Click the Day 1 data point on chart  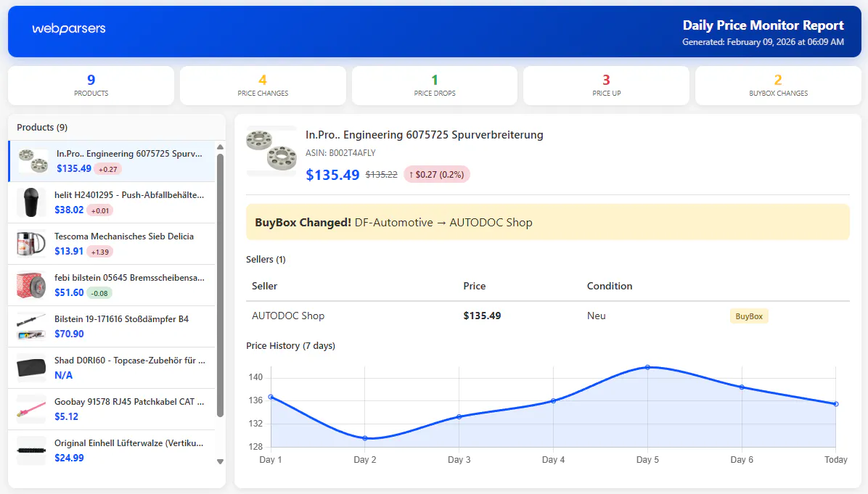[271, 397]
